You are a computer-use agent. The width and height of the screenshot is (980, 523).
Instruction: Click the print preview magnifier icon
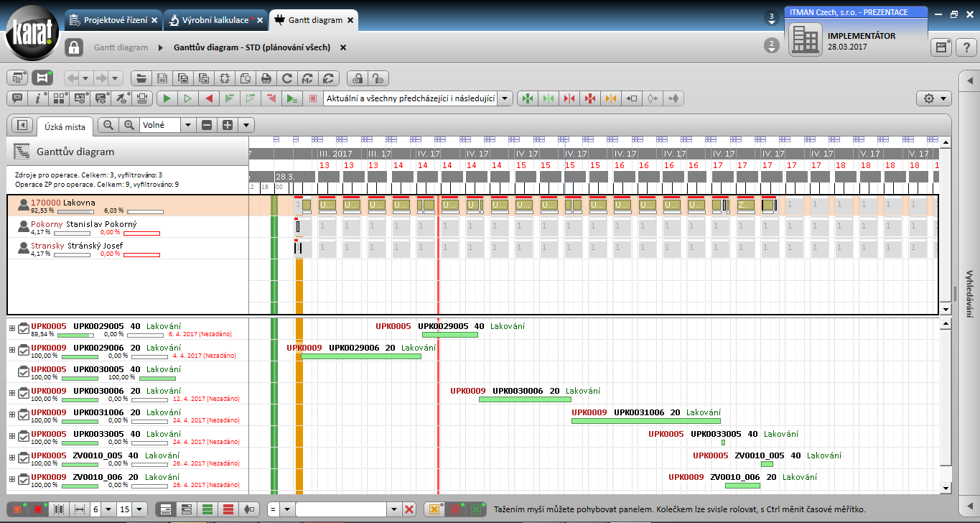[246, 78]
